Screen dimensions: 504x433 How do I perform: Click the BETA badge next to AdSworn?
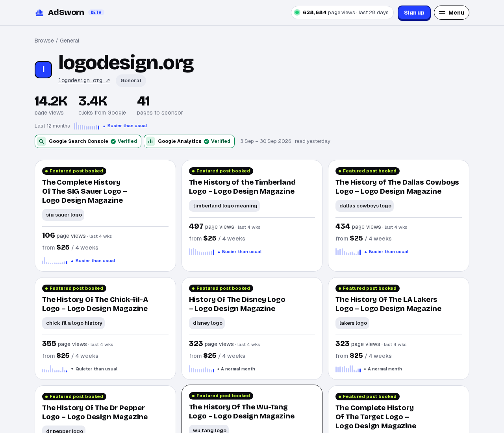(96, 13)
